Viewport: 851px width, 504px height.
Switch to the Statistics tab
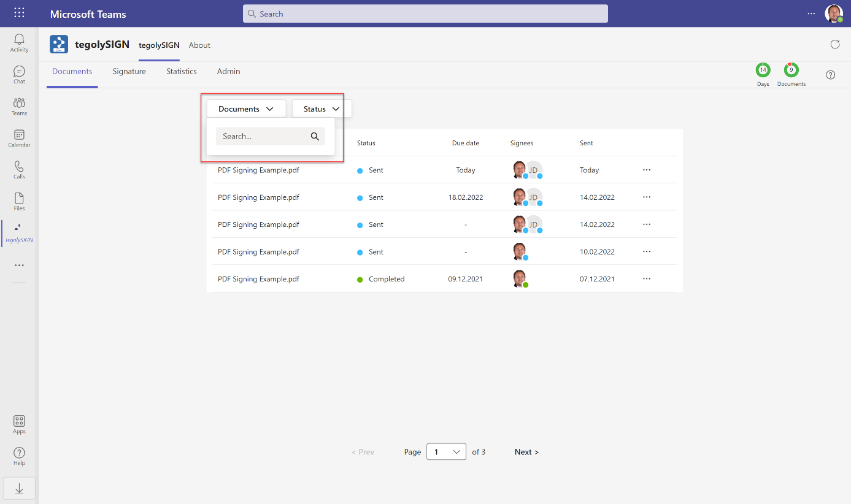[182, 71]
